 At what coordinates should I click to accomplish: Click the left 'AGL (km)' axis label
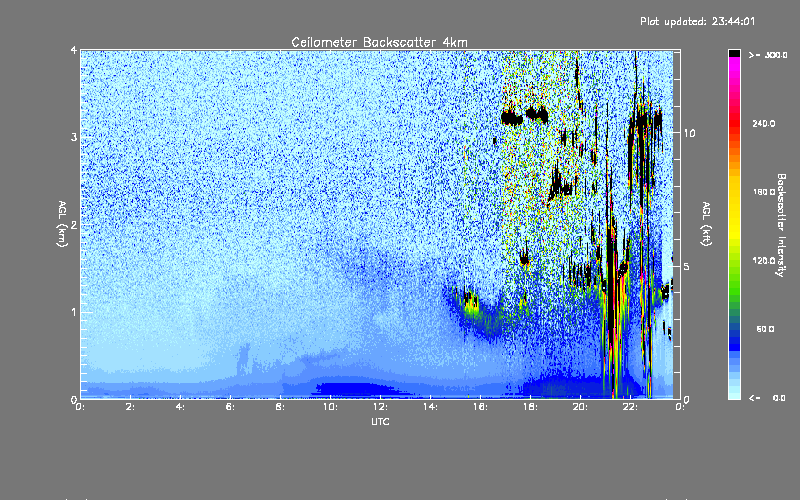pos(62,224)
